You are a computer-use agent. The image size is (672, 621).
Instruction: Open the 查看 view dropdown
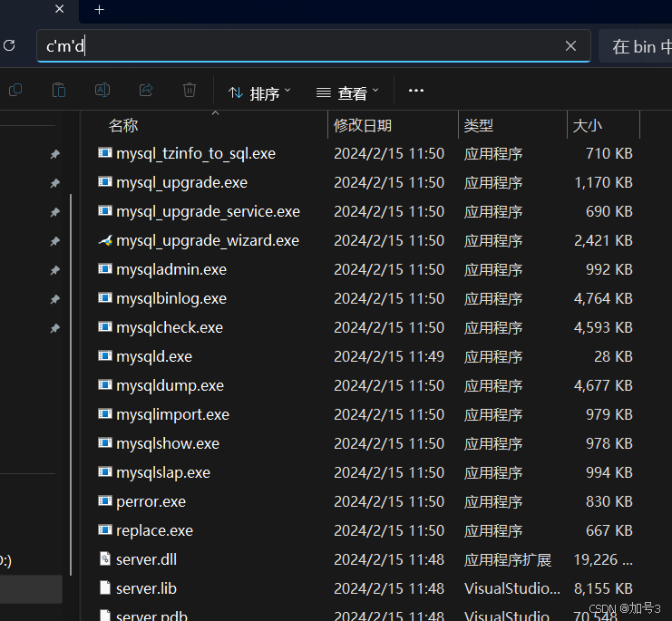pos(347,92)
